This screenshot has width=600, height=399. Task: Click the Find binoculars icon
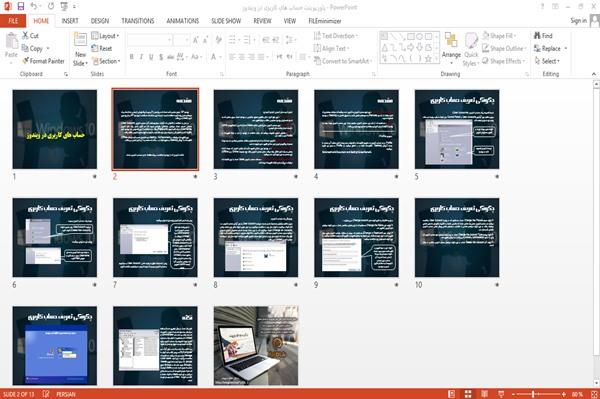[x=537, y=36]
